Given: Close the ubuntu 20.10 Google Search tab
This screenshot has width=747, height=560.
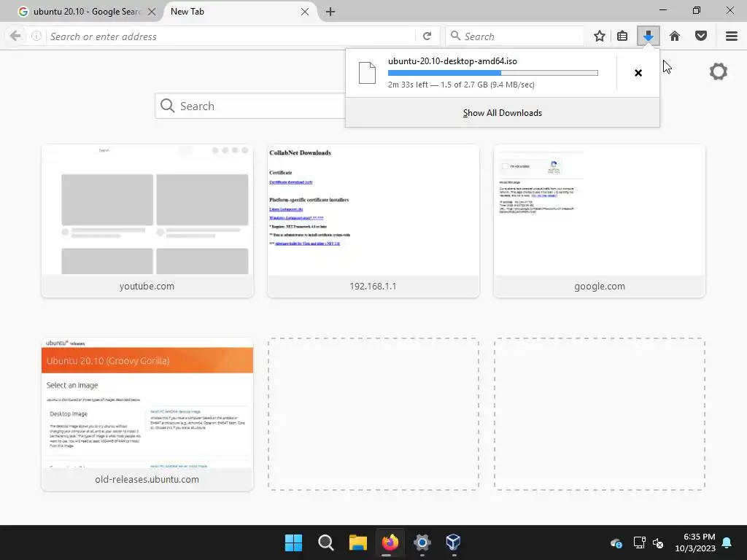Looking at the screenshot, I should pyautogui.click(x=152, y=12).
